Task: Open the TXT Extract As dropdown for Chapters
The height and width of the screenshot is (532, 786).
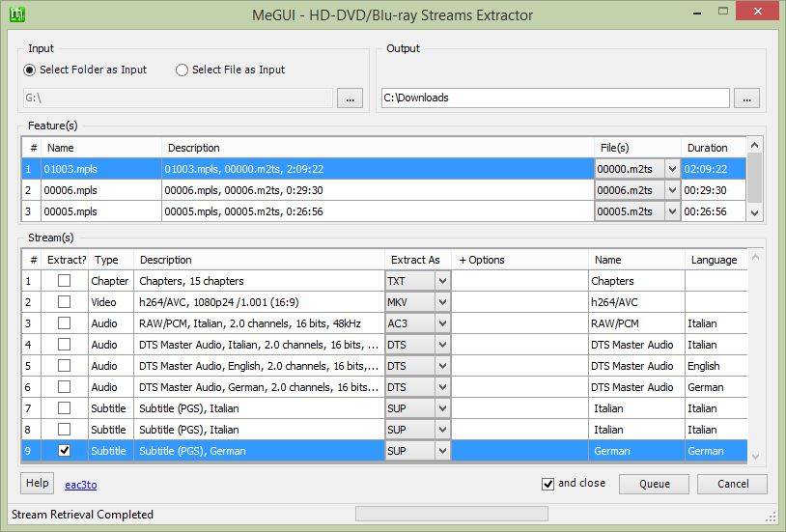Action: tap(442, 281)
